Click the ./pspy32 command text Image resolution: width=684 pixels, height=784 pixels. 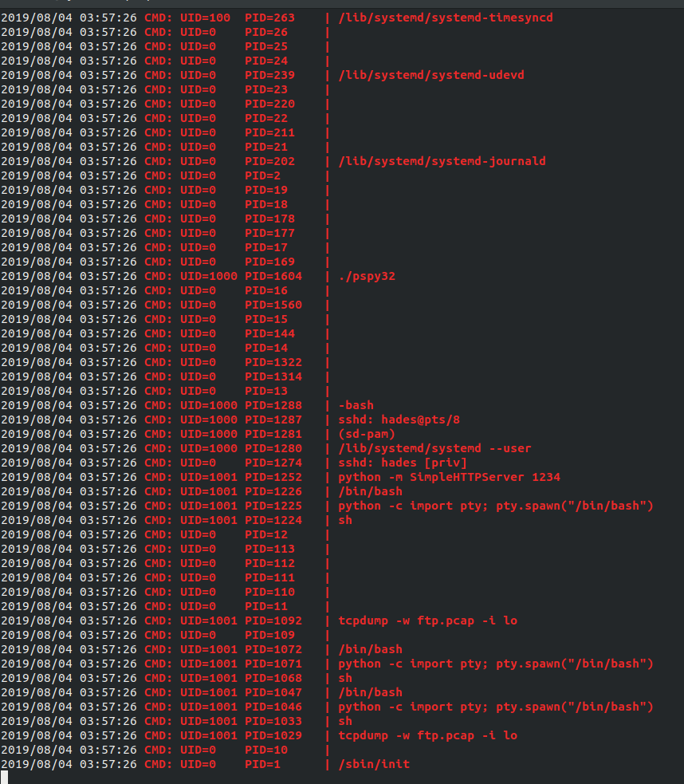click(x=367, y=276)
